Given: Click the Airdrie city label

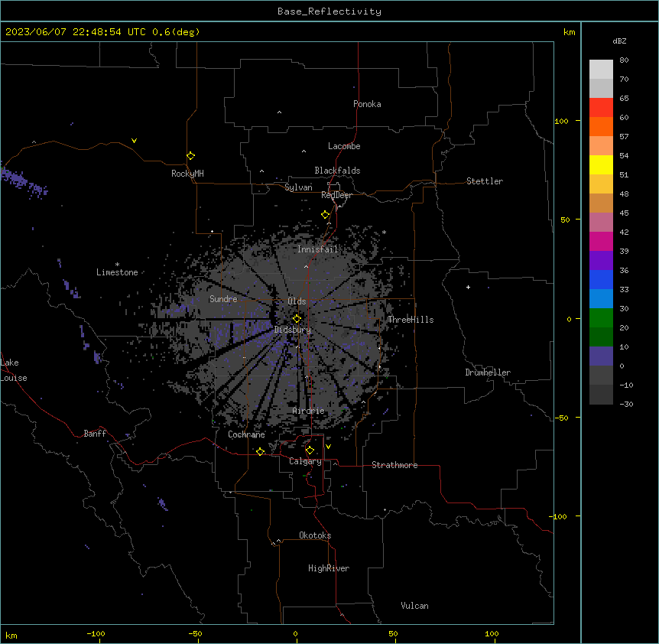Looking at the screenshot, I should [308, 411].
